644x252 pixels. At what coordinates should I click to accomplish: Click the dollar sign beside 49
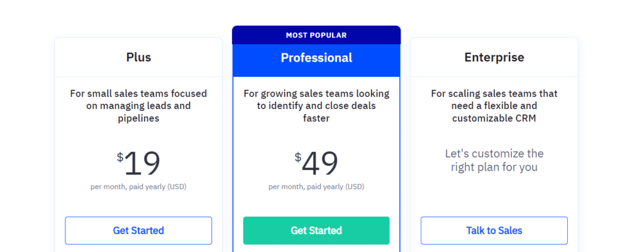(x=297, y=157)
